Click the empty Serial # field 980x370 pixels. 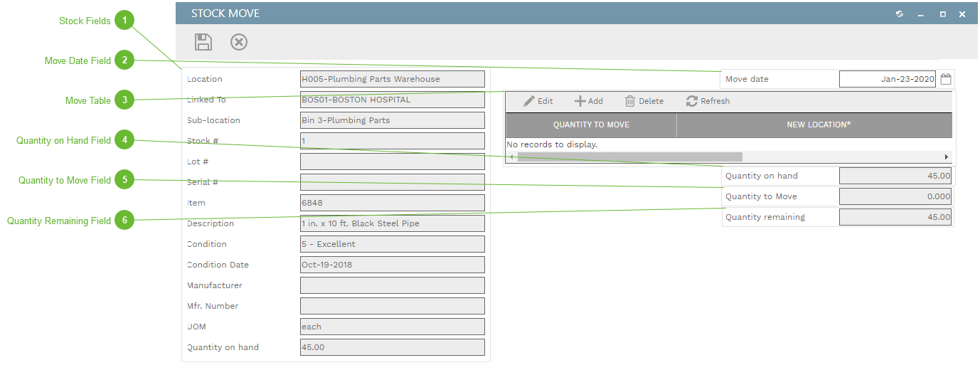coord(393,182)
